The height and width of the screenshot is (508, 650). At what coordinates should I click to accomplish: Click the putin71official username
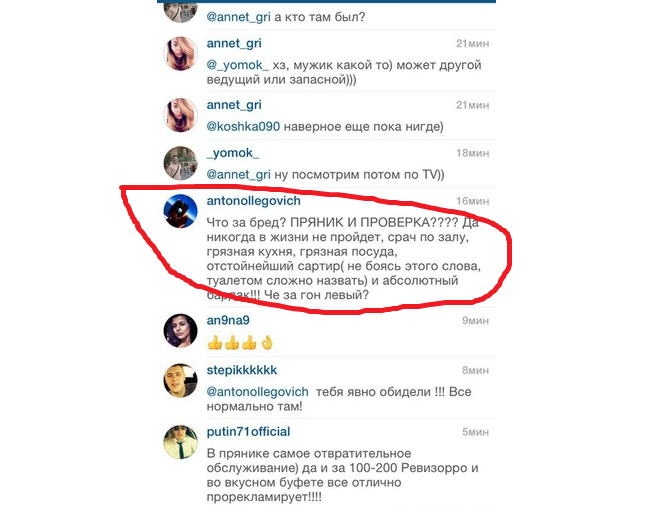[248, 432]
